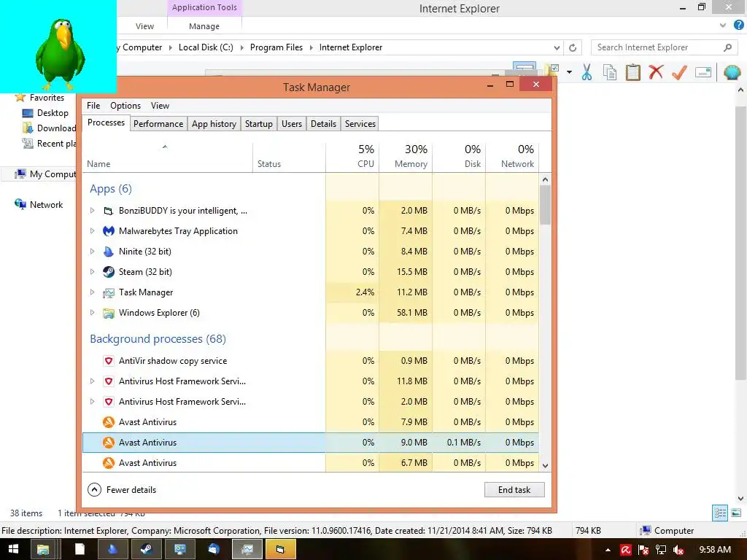Click the Ninite process icon
The height and width of the screenshot is (560, 747).
109,252
